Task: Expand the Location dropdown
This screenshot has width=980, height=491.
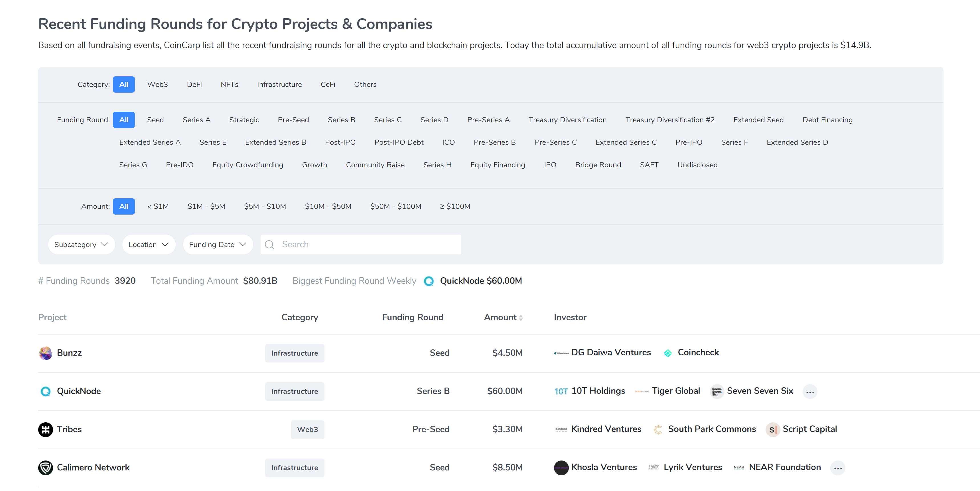Action: pos(148,245)
